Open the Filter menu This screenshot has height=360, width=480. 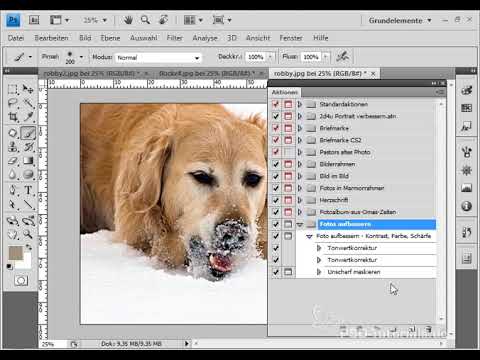tap(175, 38)
